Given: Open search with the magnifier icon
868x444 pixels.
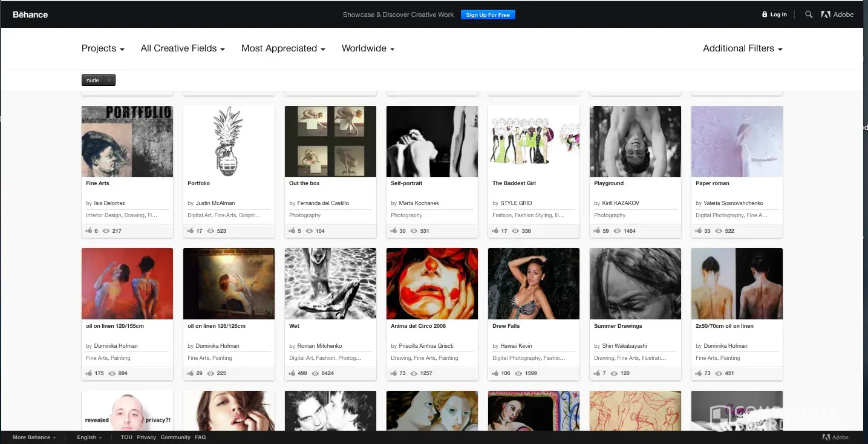Looking at the screenshot, I should coord(809,15).
